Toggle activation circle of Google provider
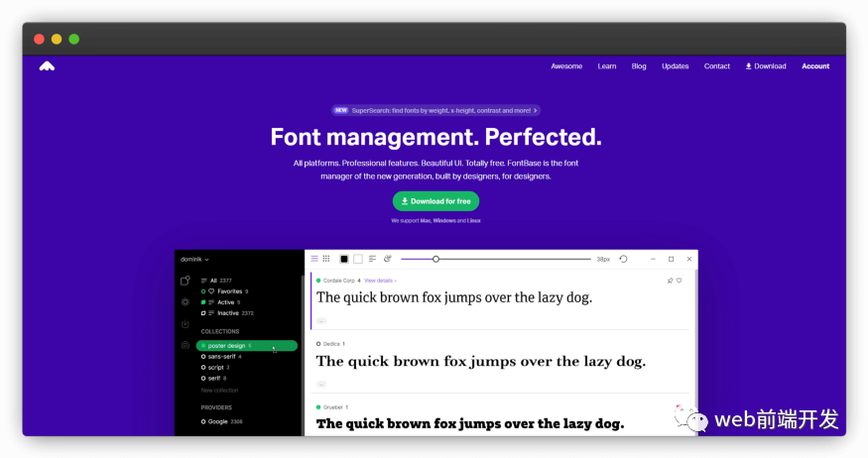The image size is (868, 458). 203,421
